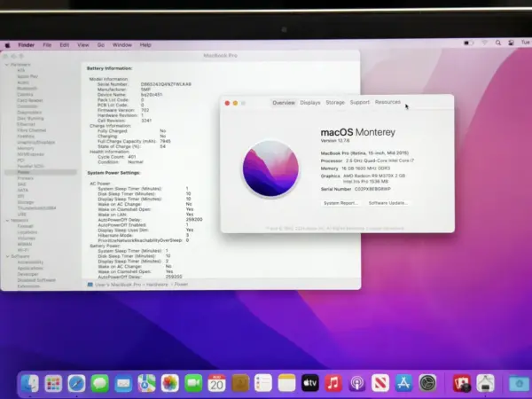The height and width of the screenshot is (399, 532).
Task: Select Wi-Fi under Network in sidebar
Action: pyautogui.click(x=23, y=250)
